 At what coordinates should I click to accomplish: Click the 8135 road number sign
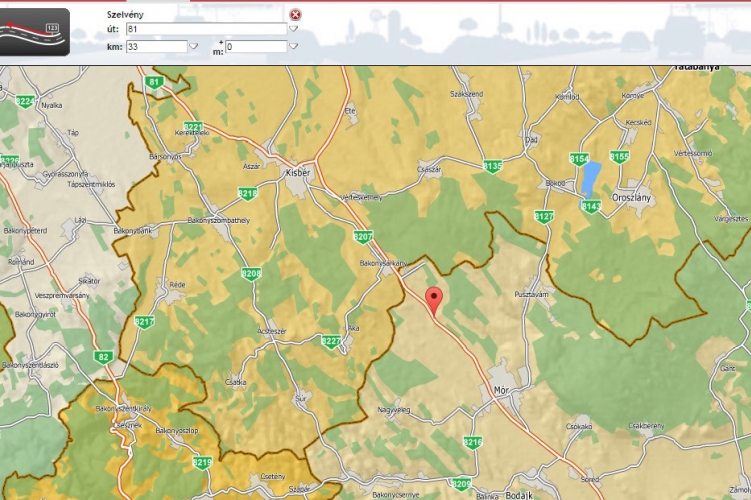(x=492, y=166)
